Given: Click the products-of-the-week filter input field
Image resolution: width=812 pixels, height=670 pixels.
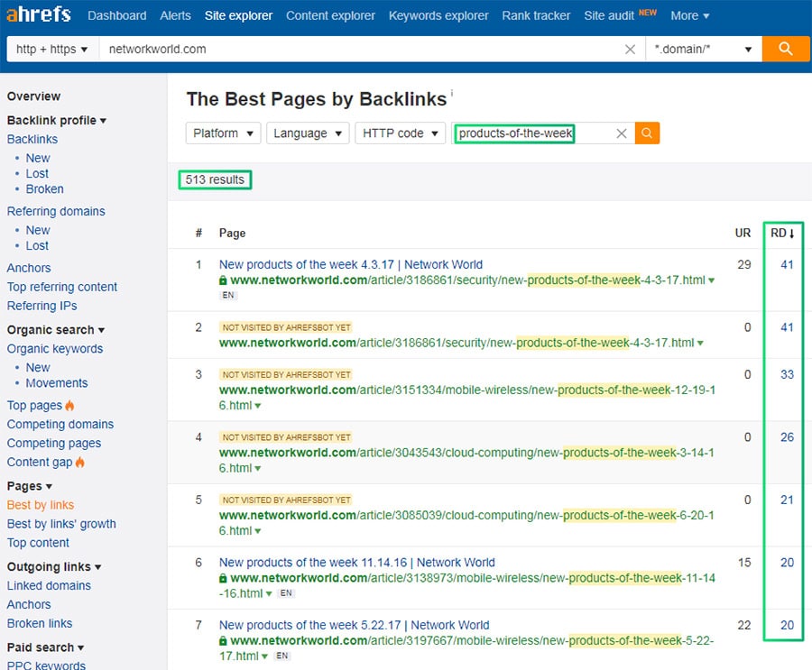Looking at the screenshot, I should (x=534, y=133).
